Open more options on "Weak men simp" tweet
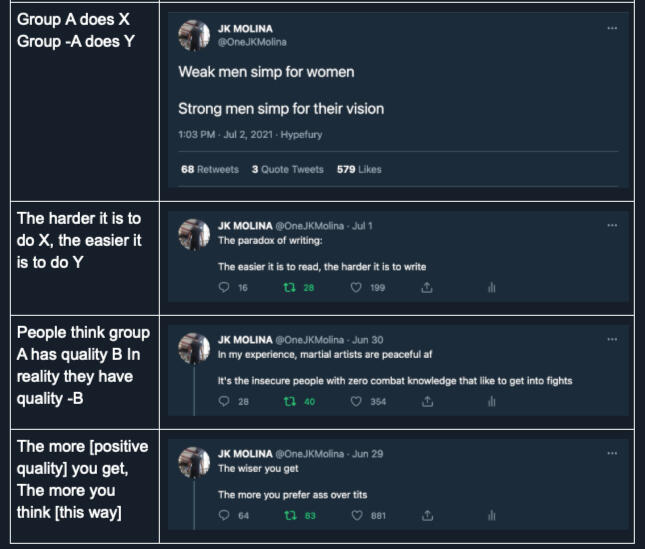Viewport: 645px width, 549px height. click(x=612, y=28)
